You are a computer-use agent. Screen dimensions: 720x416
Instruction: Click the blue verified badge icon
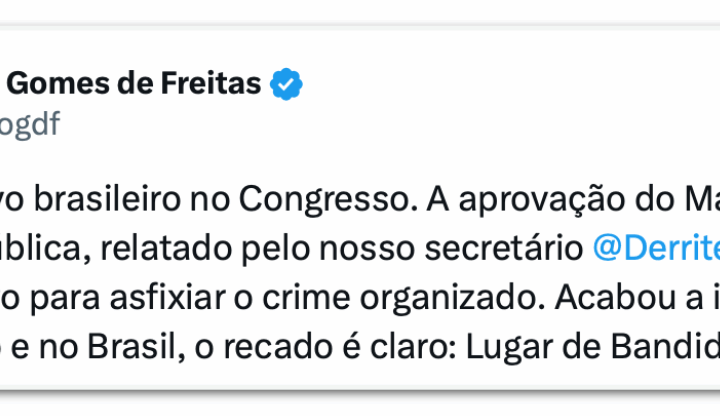pyautogui.click(x=287, y=86)
